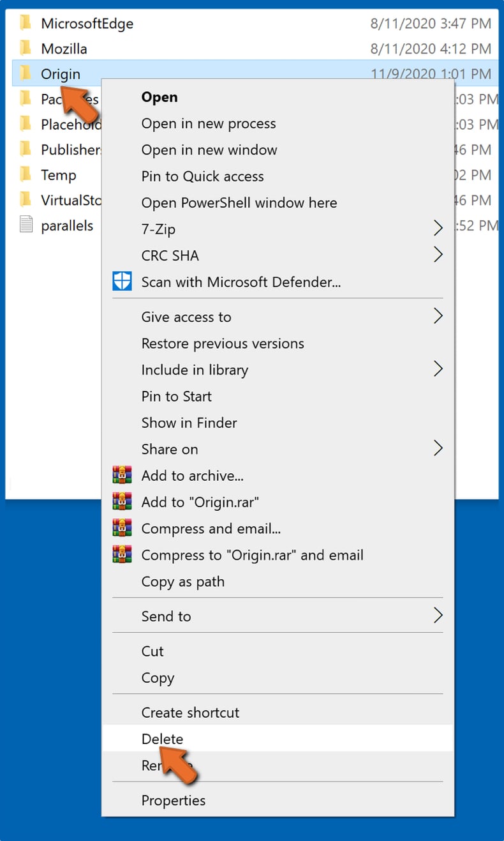Image resolution: width=504 pixels, height=841 pixels.
Task: Click the VirtualStore folder icon
Action: pyautogui.click(x=26, y=200)
